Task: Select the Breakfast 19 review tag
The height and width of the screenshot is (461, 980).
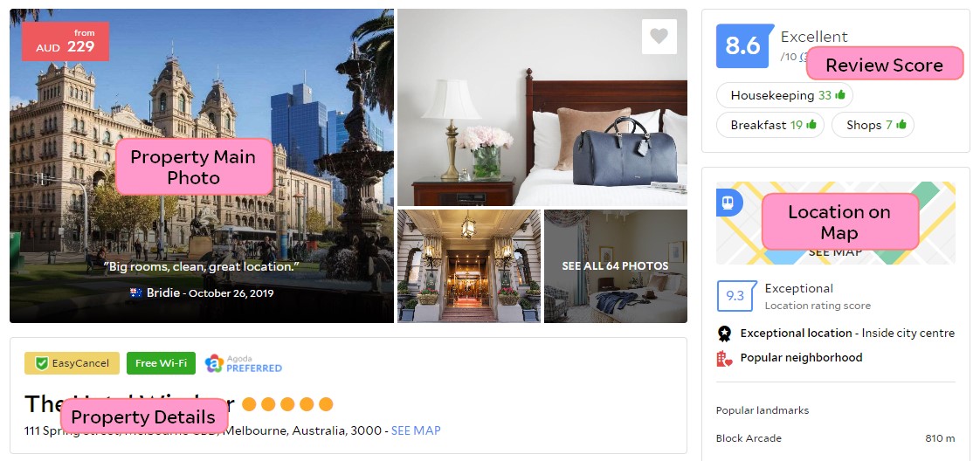Action: (x=770, y=125)
